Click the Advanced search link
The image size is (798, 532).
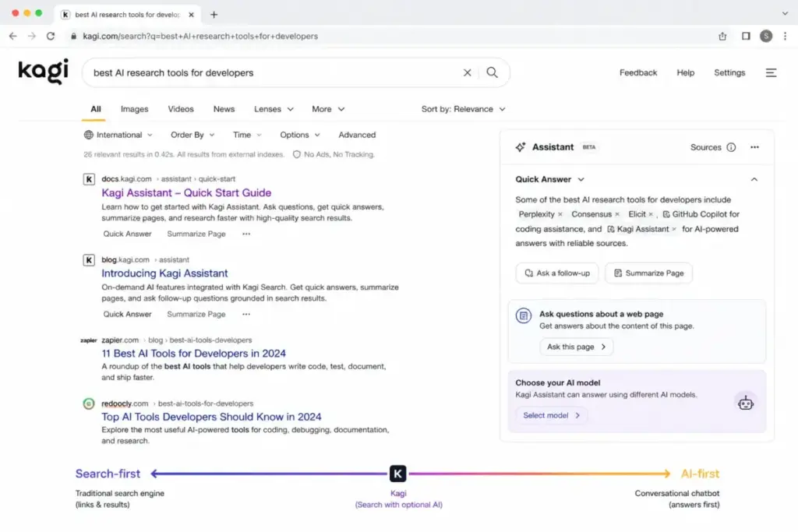pyautogui.click(x=357, y=135)
